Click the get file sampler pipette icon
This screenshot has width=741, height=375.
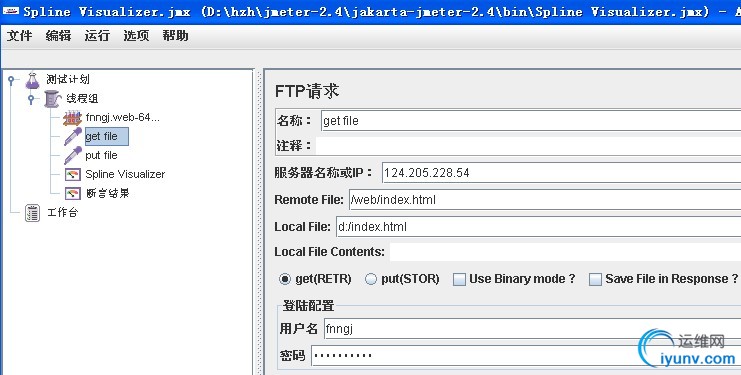[x=72, y=136]
